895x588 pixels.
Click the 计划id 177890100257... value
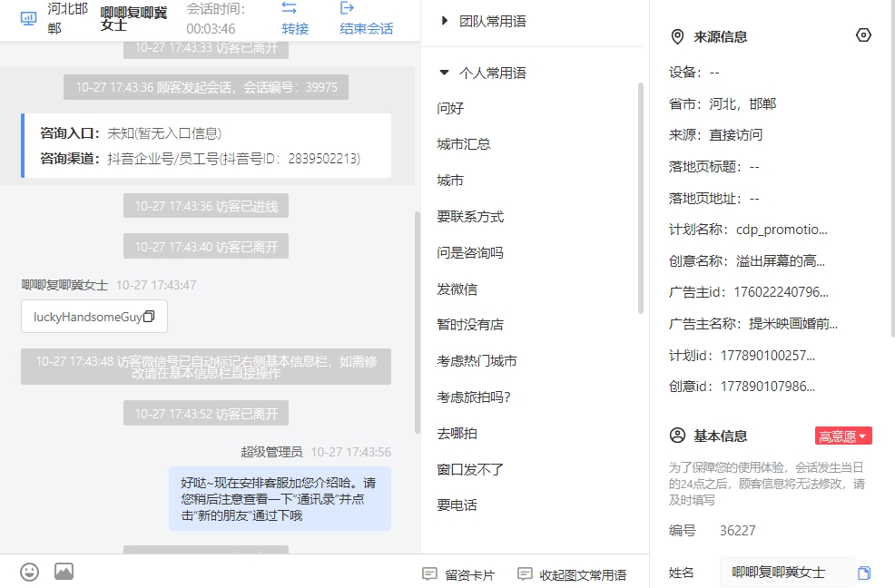tap(768, 355)
